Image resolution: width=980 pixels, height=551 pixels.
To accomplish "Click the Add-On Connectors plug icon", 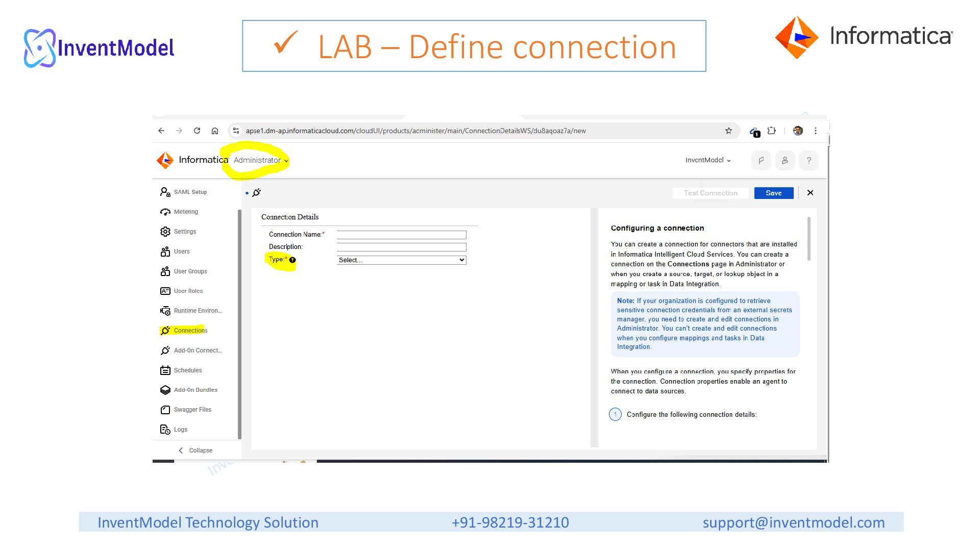I will 165,350.
